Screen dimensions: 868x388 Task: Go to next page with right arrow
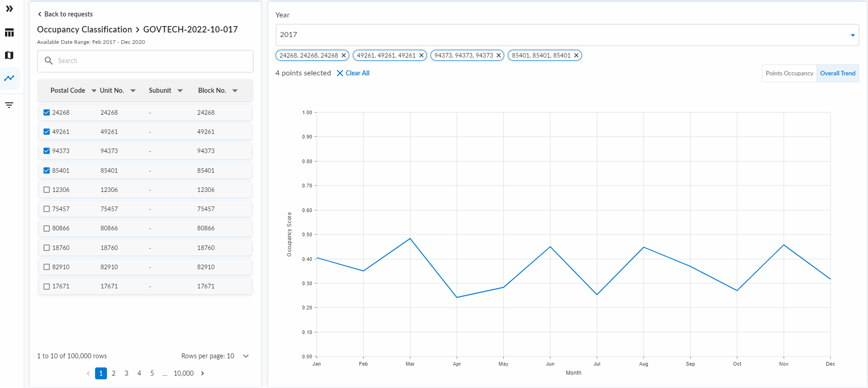[202, 373]
